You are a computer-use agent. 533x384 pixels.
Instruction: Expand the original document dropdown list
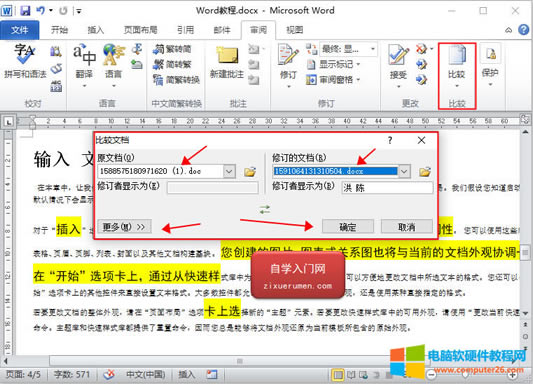pos(229,171)
